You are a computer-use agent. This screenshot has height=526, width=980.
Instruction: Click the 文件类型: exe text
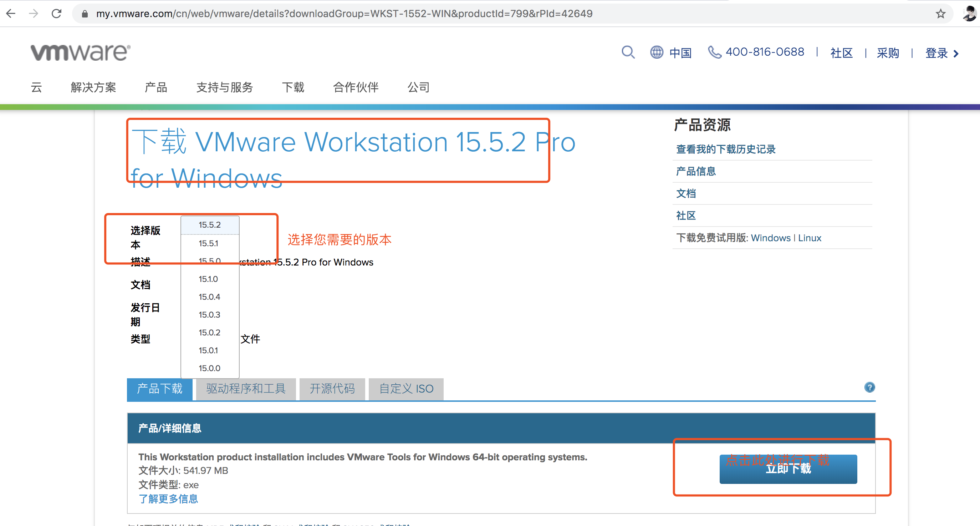[x=169, y=485]
